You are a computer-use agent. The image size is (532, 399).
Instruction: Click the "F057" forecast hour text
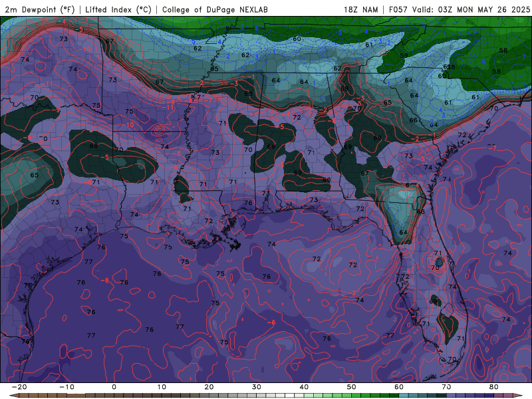[398, 9]
